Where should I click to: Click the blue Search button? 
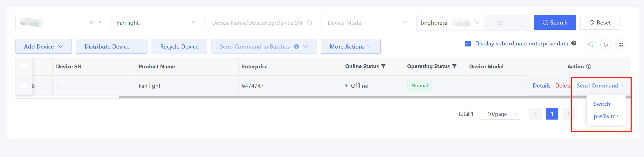(x=555, y=22)
